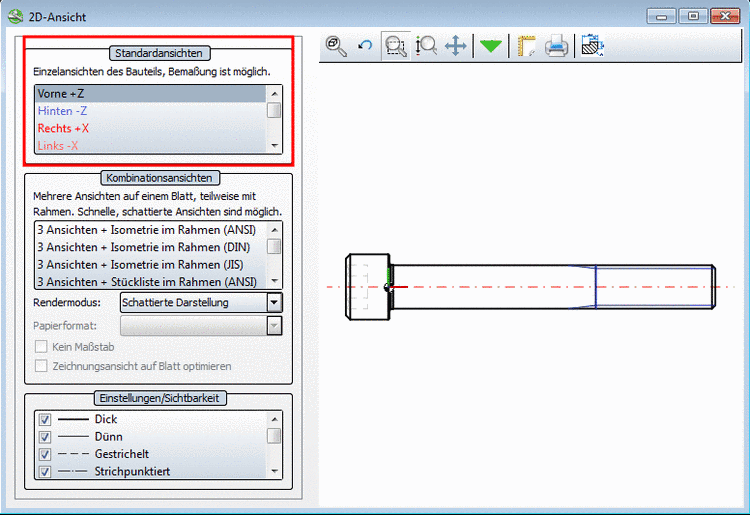The width and height of the screenshot is (750, 515).
Task: Click the printer icon
Action: [556, 46]
